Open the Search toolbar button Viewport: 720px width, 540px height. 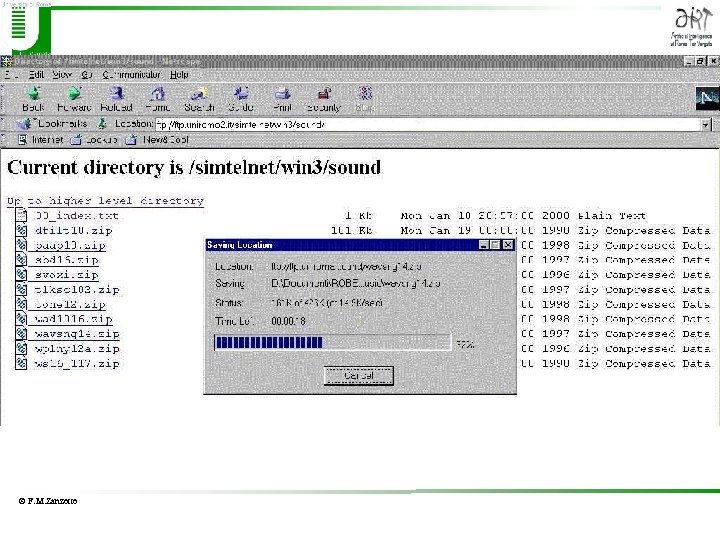(199, 99)
